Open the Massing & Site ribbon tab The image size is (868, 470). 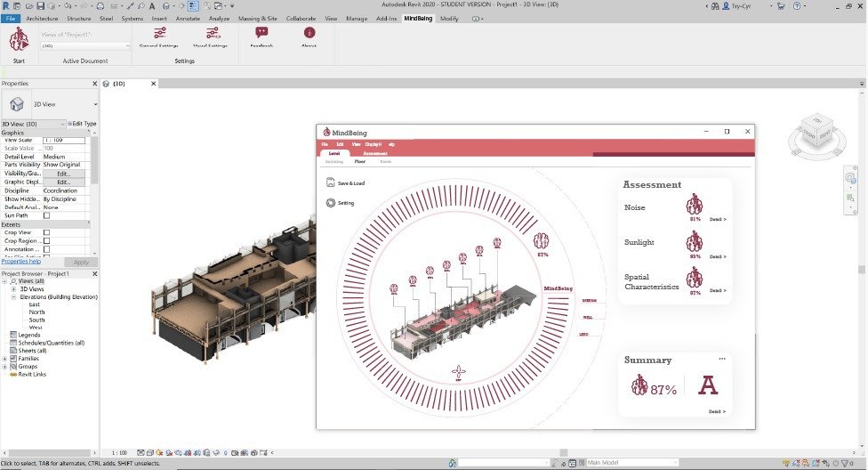pyautogui.click(x=257, y=19)
